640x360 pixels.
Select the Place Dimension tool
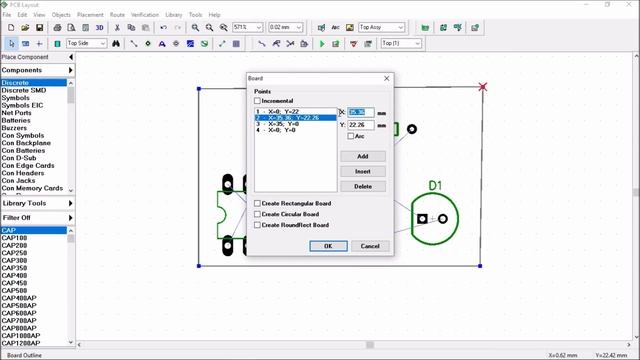pyautogui.click(x=222, y=43)
